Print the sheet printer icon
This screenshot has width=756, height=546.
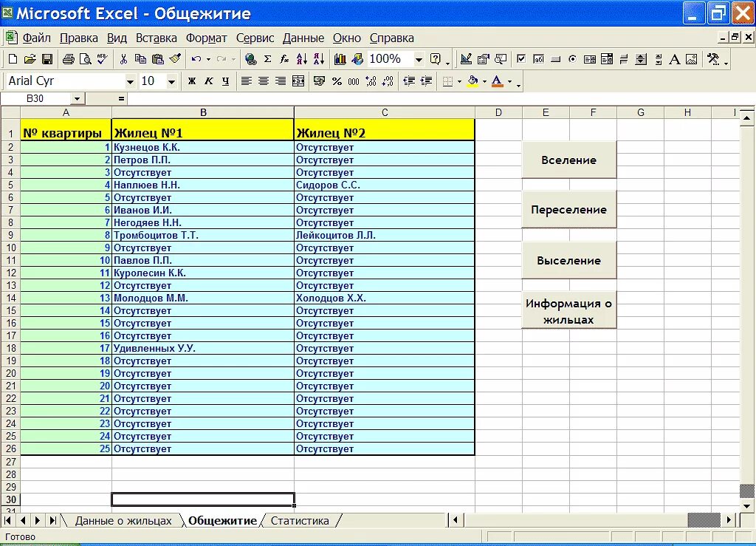(x=69, y=59)
